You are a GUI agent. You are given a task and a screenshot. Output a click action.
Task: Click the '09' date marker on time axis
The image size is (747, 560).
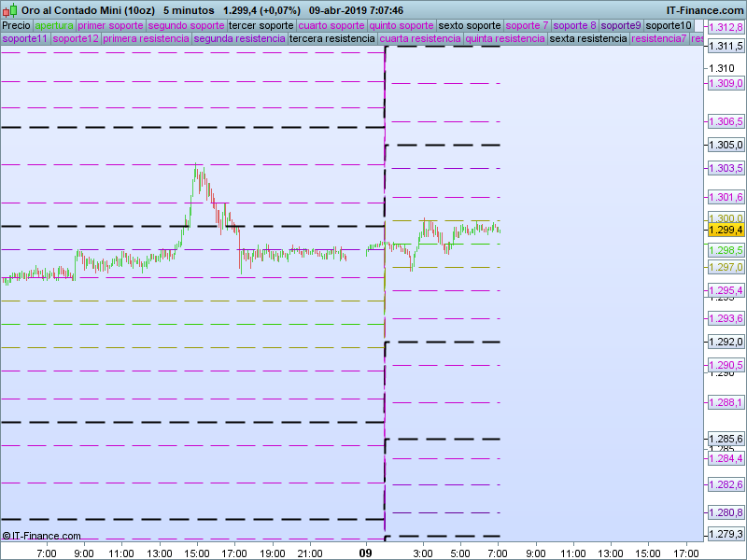pyautogui.click(x=367, y=553)
